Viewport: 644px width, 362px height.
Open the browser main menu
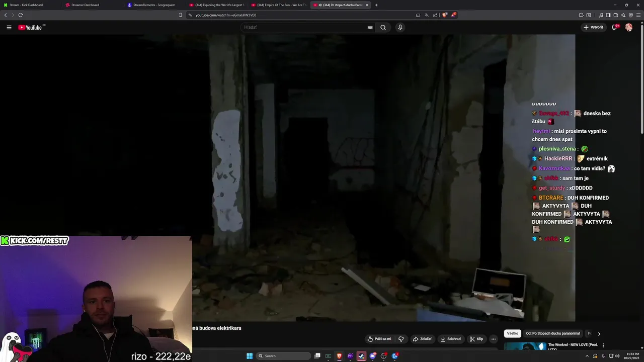(639, 15)
